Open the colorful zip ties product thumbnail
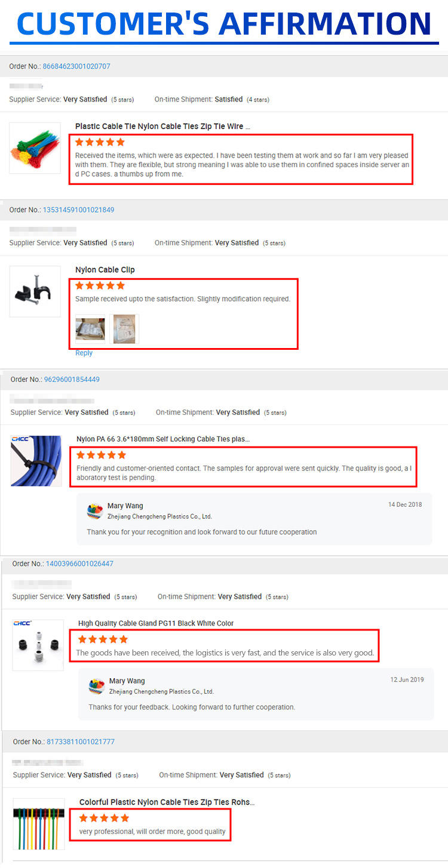This screenshot has width=448, height=868. pos(35,148)
